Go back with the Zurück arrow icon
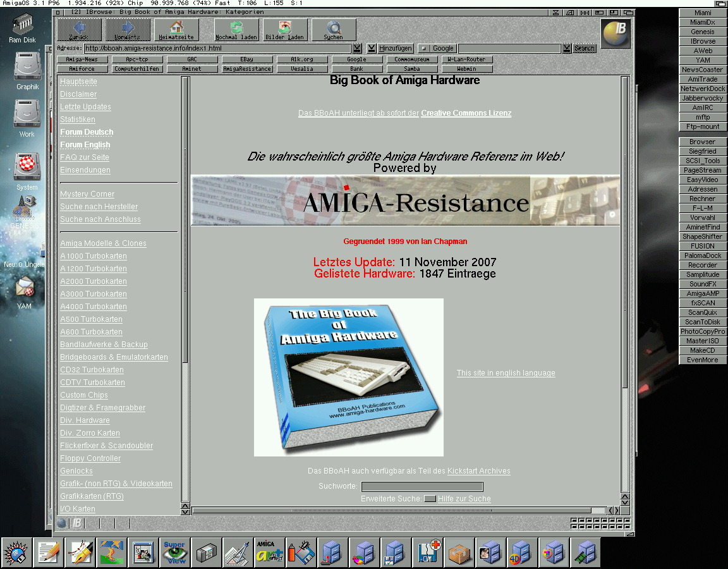 point(80,29)
